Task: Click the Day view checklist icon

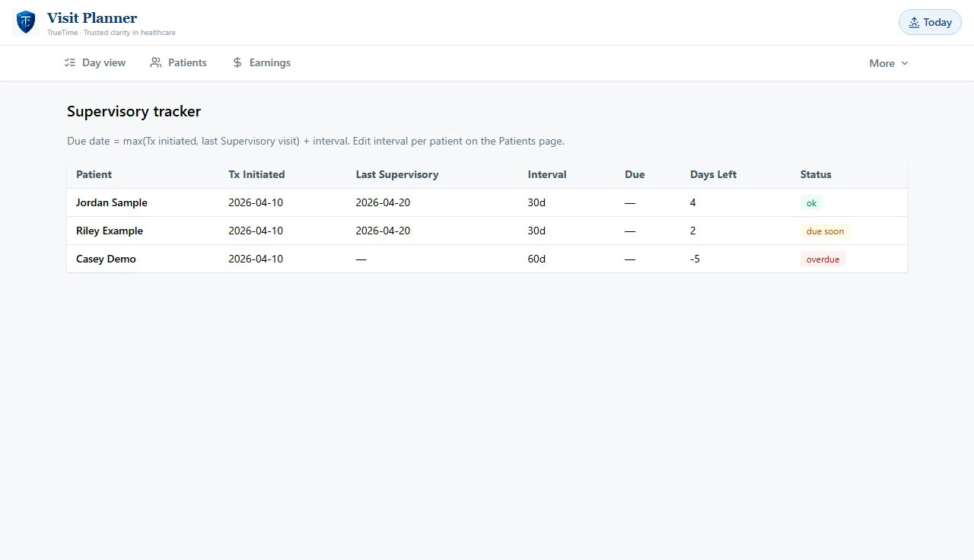Action: tap(70, 62)
